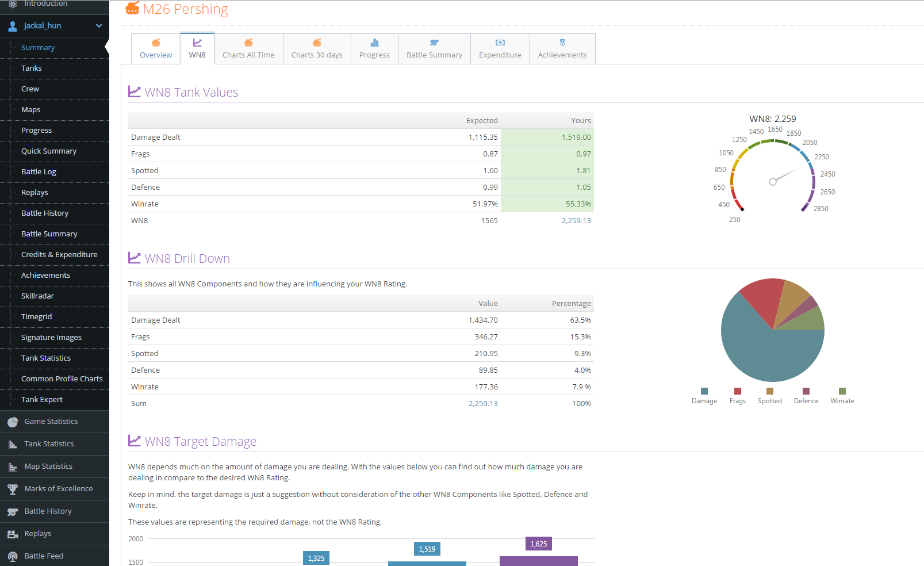The image size is (924, 566).
Task: Toggle the Defence legend swatch
Action: (x=806, y=391)
